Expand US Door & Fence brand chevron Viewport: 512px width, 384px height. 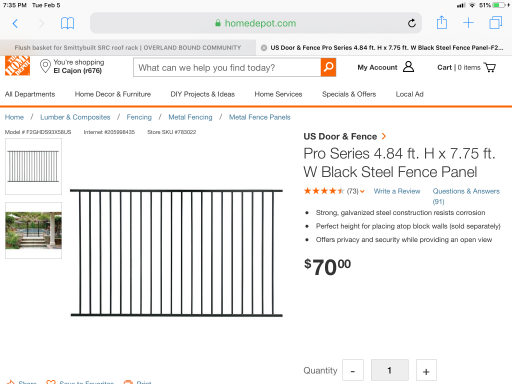point(384,136)
